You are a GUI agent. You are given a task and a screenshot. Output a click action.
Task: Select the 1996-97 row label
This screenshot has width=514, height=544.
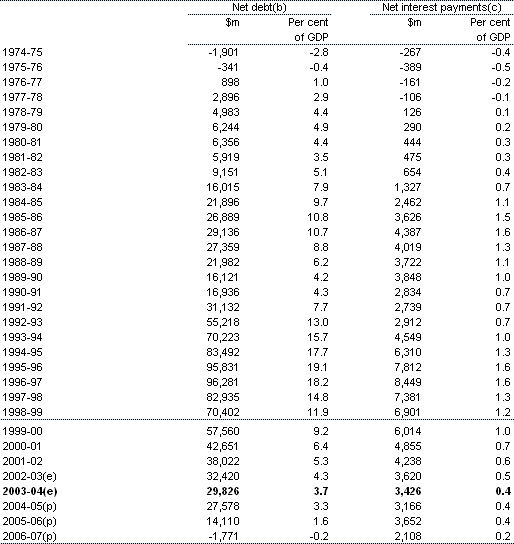tap(22, 382)
